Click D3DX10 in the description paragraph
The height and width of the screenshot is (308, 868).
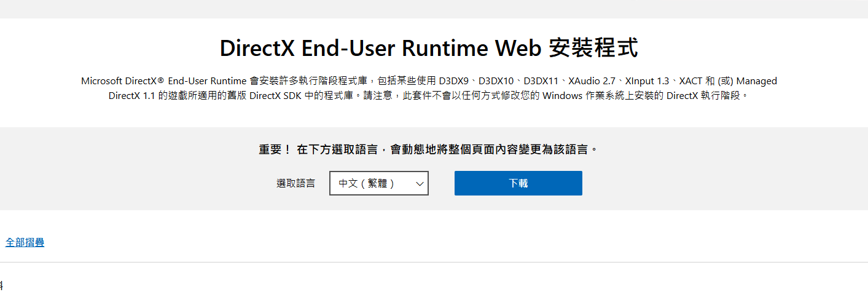(x=496, y=81)
